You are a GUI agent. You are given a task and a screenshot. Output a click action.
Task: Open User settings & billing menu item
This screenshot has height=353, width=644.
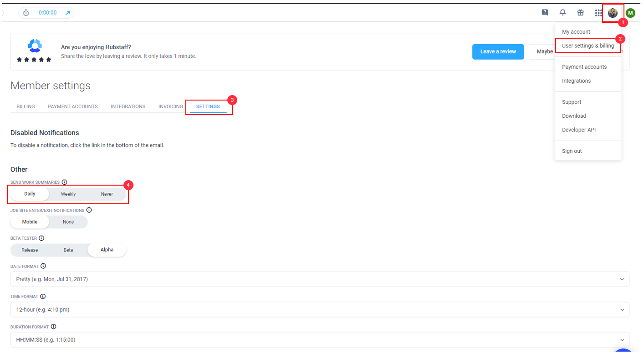tap(588, 45)
